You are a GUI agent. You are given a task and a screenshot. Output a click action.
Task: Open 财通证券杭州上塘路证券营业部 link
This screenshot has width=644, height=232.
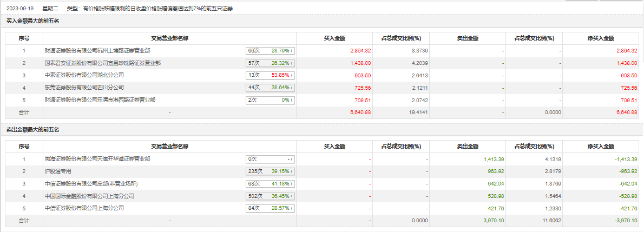[97, 51]
